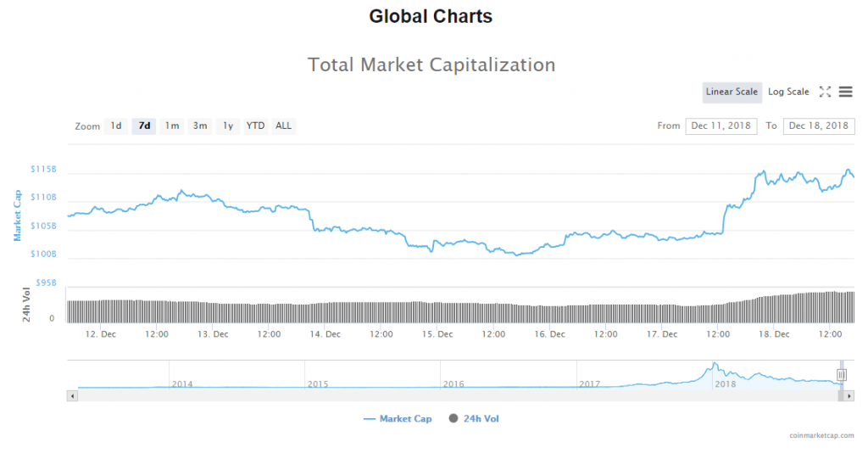Edit the From date field
Screen dimensions: 868x453
coord(721,126)
